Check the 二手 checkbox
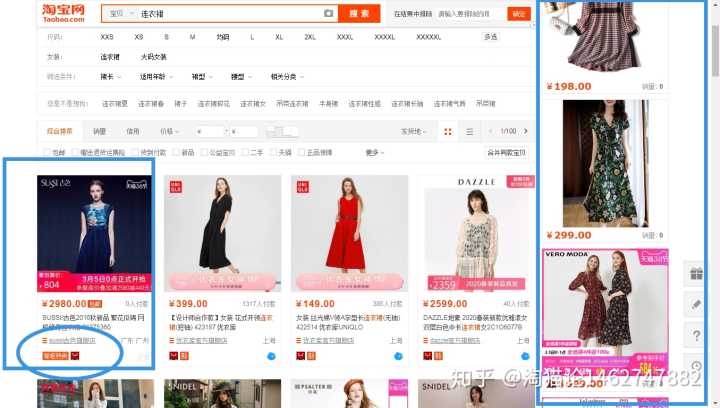 point(245,152)
